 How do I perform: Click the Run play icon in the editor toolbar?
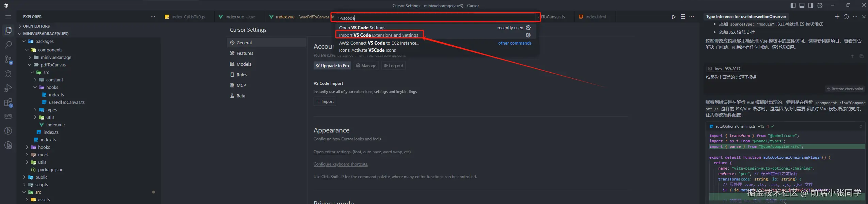674,17
